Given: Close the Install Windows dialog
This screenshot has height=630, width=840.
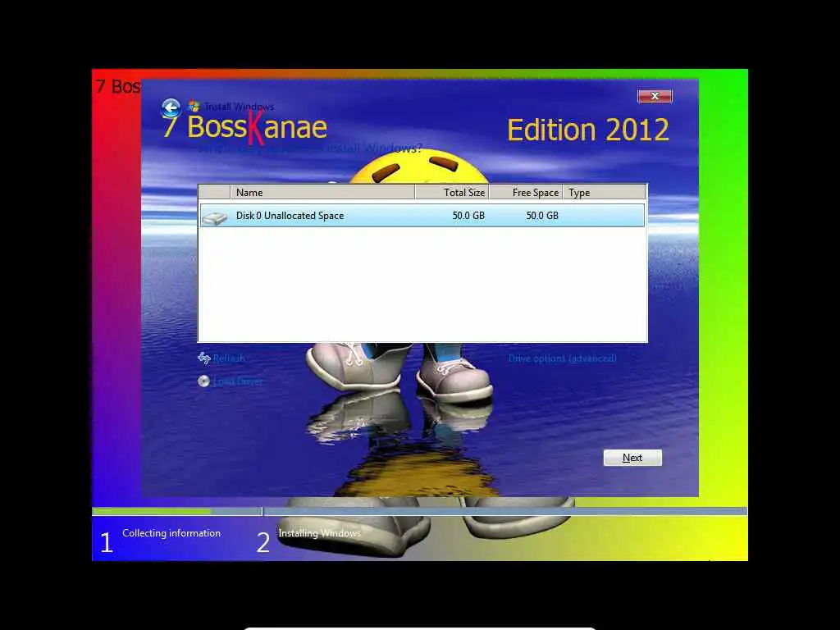Looking at the screenshot, I should (x=655, y=96).
